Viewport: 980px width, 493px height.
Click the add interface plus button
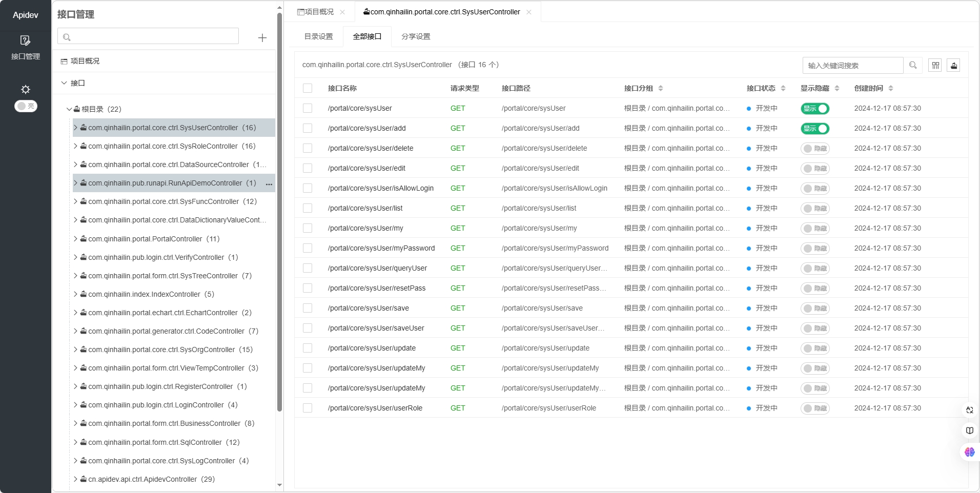pos(261,38)
